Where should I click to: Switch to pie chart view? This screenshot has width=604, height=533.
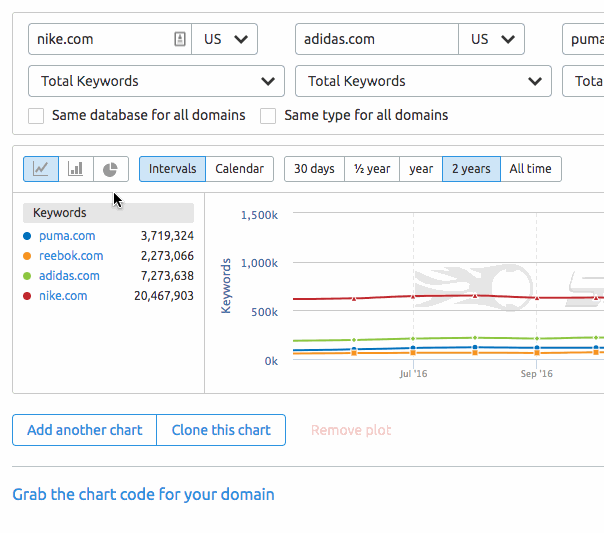coord(111,169)
